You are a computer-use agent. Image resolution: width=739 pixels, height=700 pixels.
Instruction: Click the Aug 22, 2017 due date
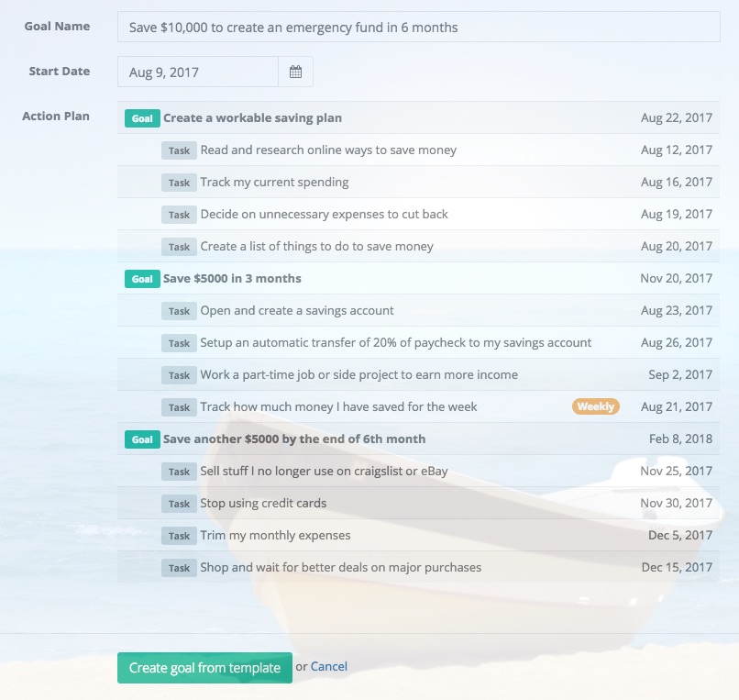pyautogui.click(x=676, y=118)
